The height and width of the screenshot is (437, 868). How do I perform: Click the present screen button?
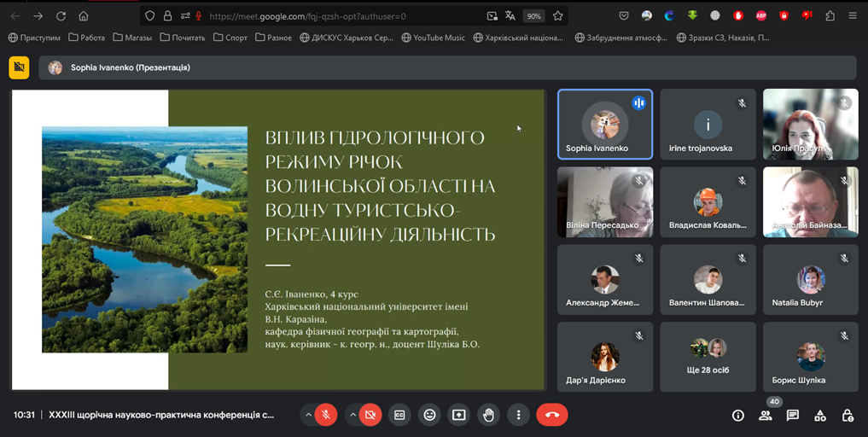[459, 415]
